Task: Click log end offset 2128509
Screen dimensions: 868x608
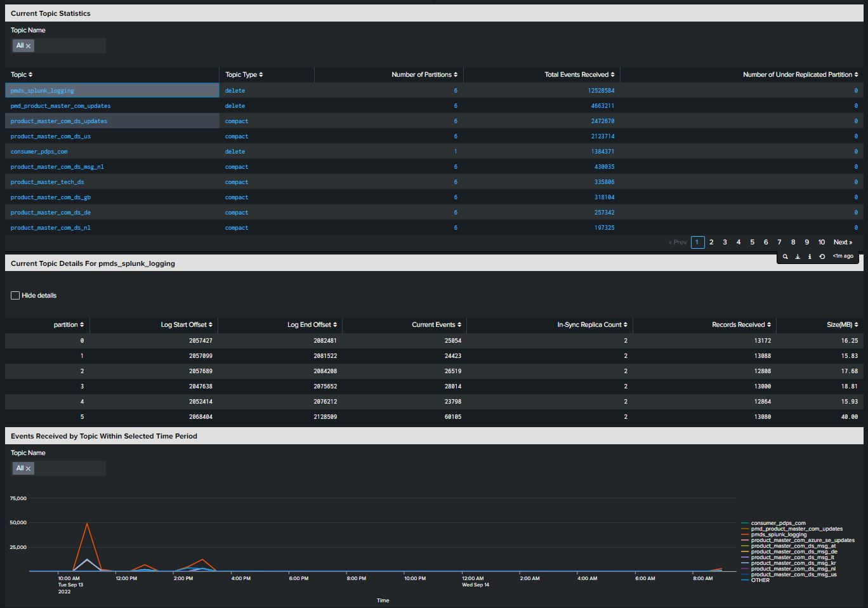Action: pyautogui.click(x=325, y=417)
